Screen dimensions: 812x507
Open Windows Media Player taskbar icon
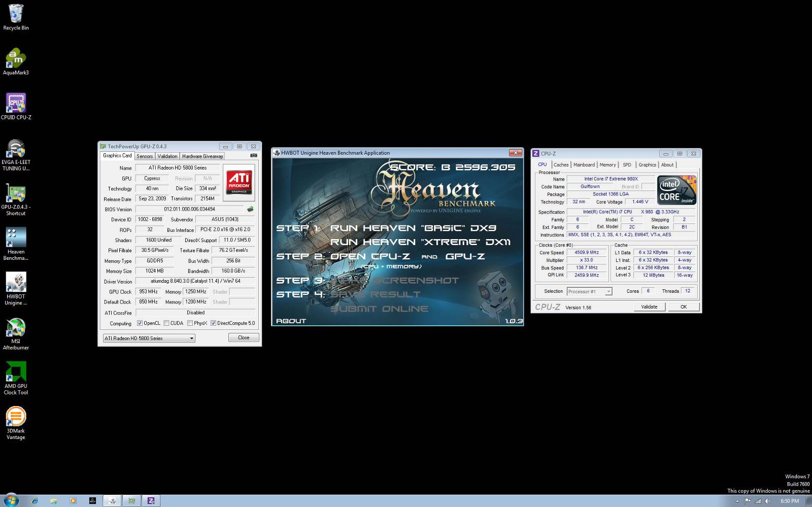point(73,501)
